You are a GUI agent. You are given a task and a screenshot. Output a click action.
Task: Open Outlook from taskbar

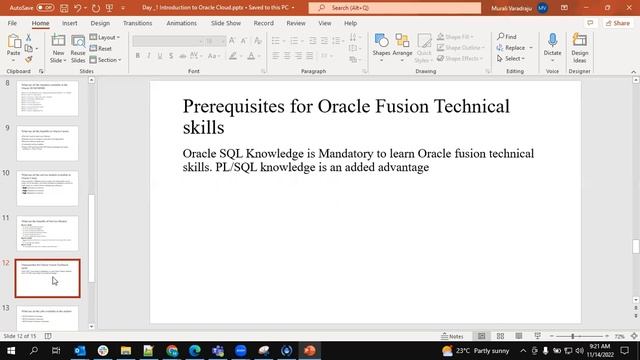[x=80, y=351]
